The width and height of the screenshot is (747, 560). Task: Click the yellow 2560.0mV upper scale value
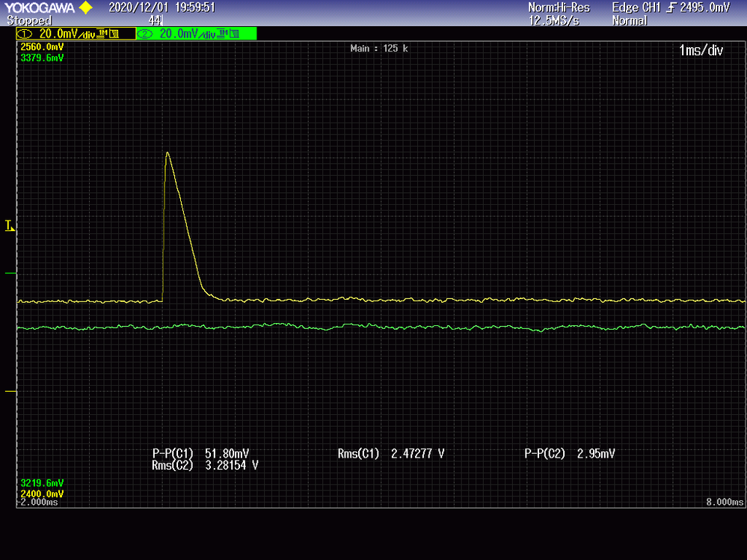[42, 47]
